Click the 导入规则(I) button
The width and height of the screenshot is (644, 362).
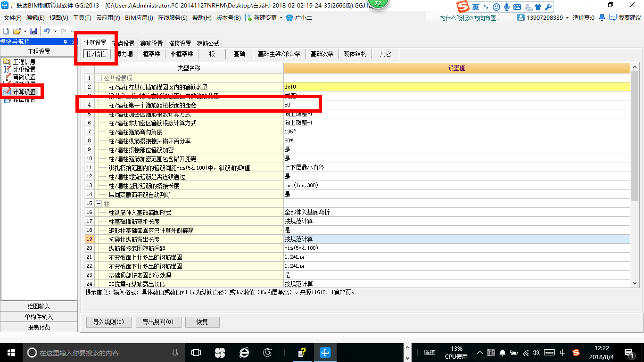coord(108,322)
